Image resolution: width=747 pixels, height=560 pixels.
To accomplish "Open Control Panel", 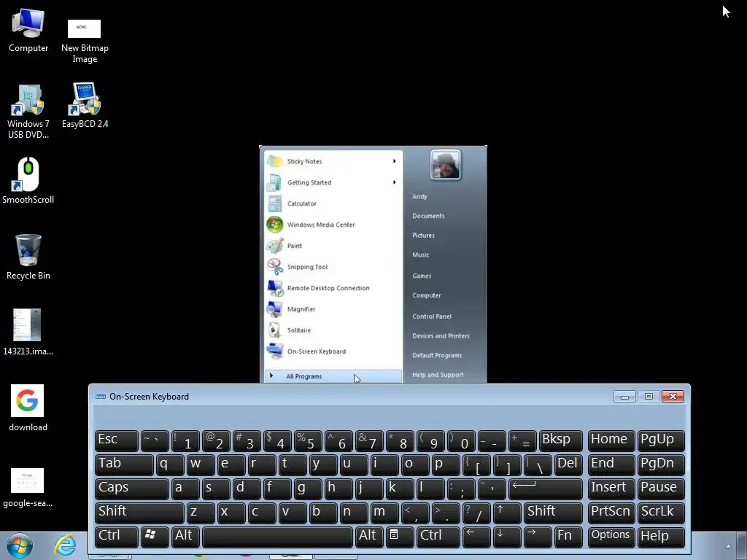I will (432, 316).
